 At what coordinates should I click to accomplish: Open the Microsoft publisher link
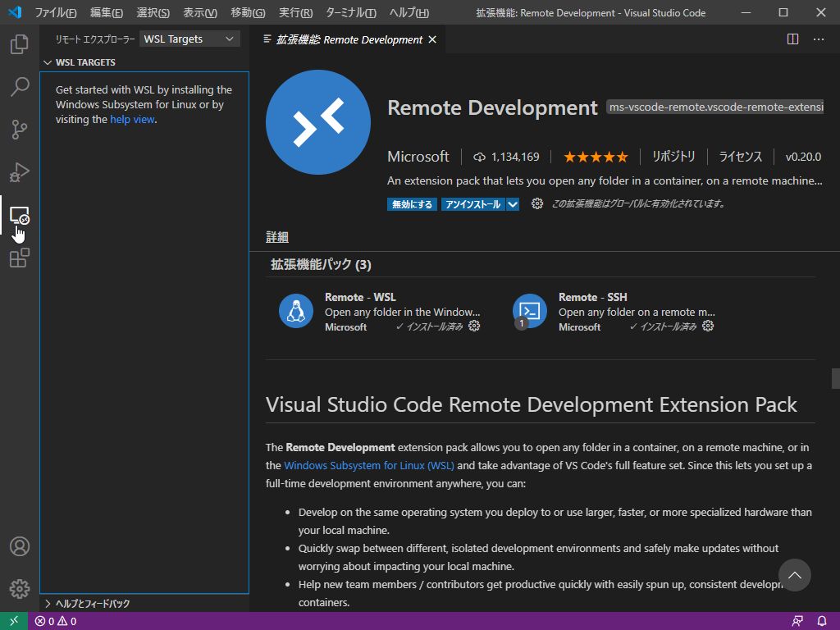(x=418, y=157)
